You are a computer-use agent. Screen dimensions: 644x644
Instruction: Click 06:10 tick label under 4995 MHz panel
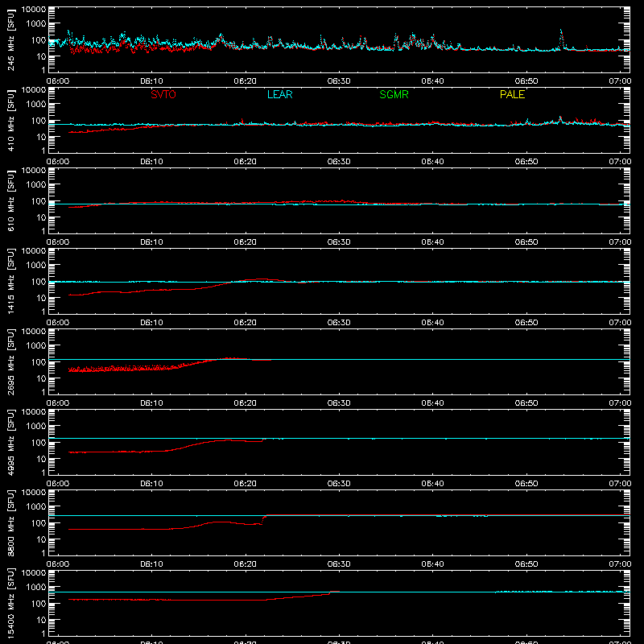tap(151, 484)
